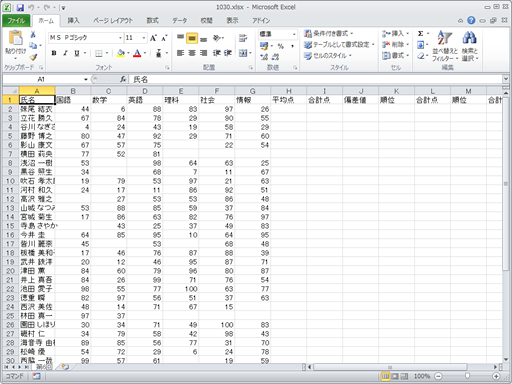Viewport: 512px width, 384px height.
Task: Click the text orientation icon
Action: (218, 38)
